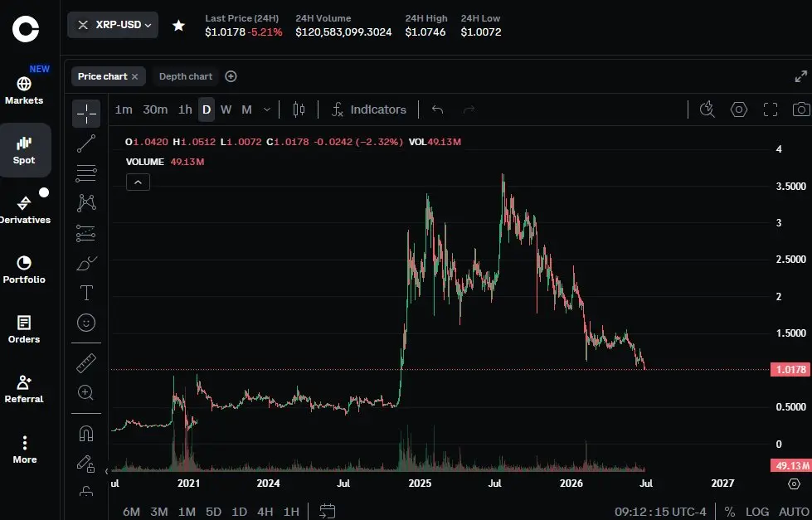Select the W weekly interval
This screenshot has width=812, height=520.
point(226,109)
